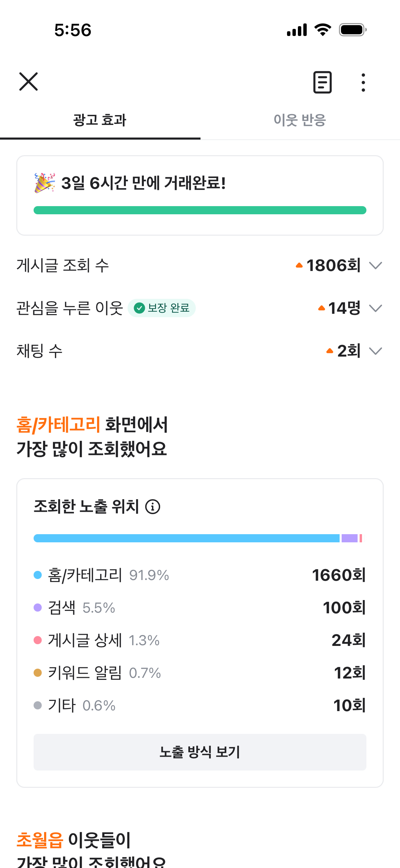The height and width of the screenshot is (868, 400).
Task: Select the 검색 5.5% legend row
Action: click(200, 608)
